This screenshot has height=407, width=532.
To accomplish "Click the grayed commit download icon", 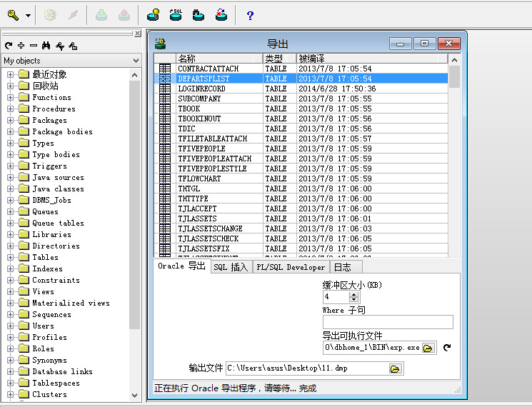I will click(101, 15).
